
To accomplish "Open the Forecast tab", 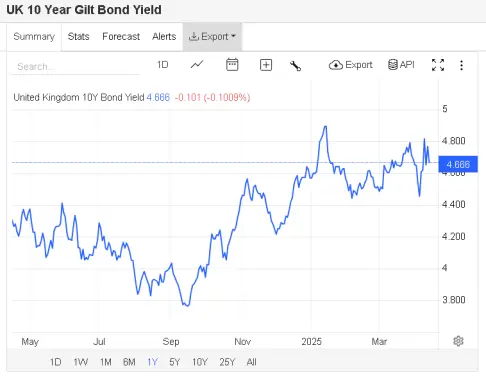I will click(x=121, y=37).
